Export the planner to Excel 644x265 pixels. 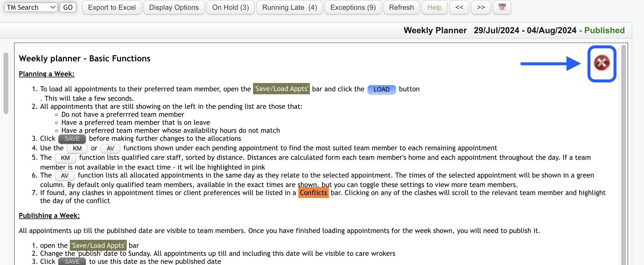coord(112,7)
